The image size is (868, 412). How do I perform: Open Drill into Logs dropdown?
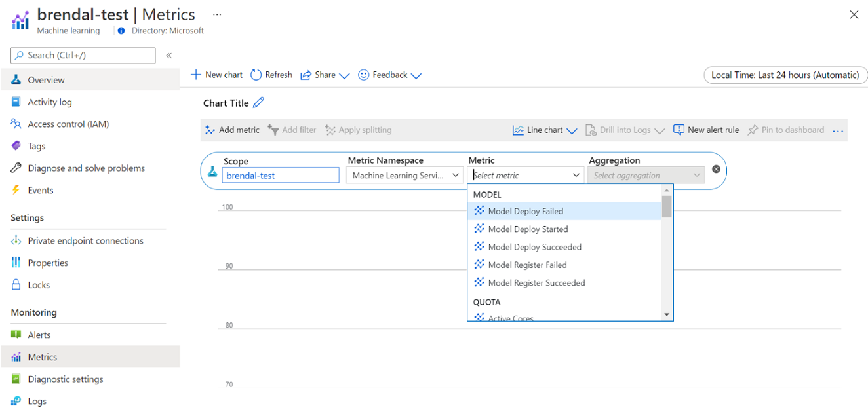click(625, 130)
